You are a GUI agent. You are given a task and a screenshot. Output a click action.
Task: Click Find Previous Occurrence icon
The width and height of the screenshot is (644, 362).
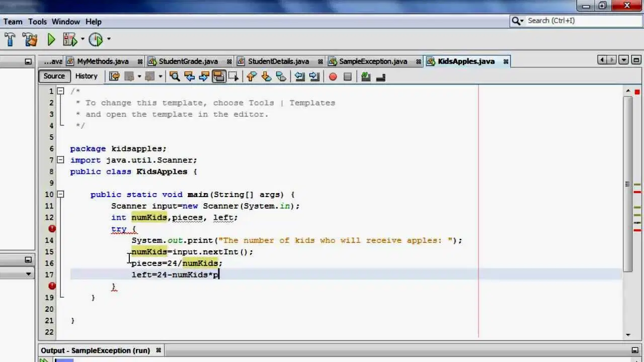tap(189, 76)
